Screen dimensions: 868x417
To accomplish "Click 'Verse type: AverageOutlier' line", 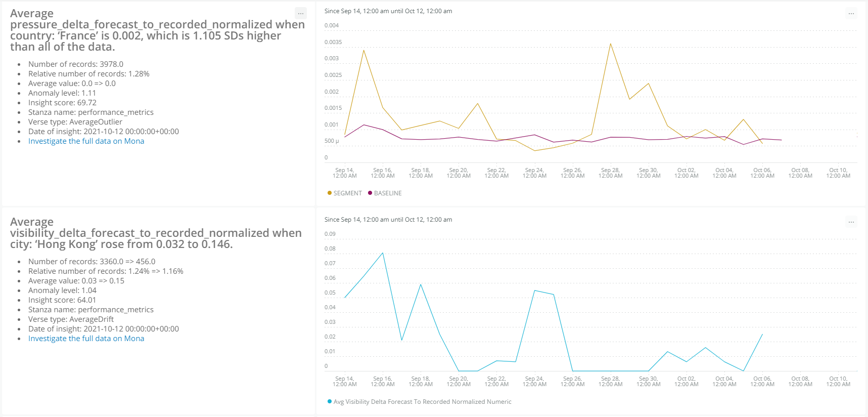I will (x=75, y=122).
